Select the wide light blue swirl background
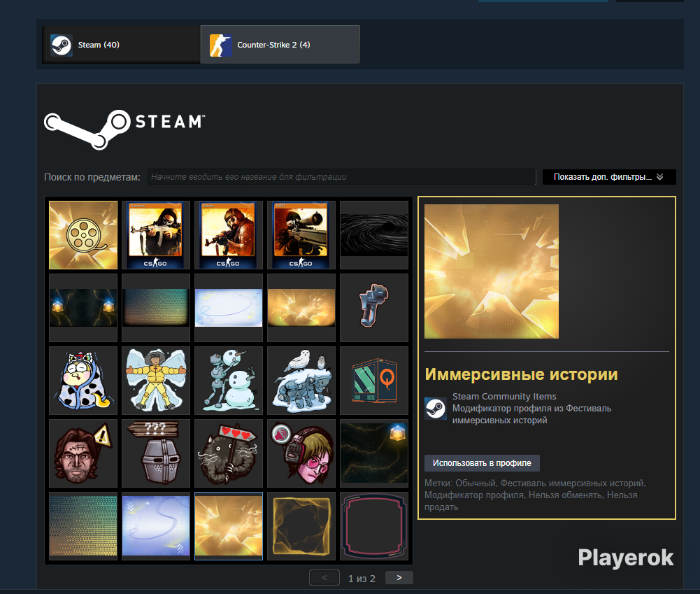This screenshot has width=700, height=594. (229, 308)
